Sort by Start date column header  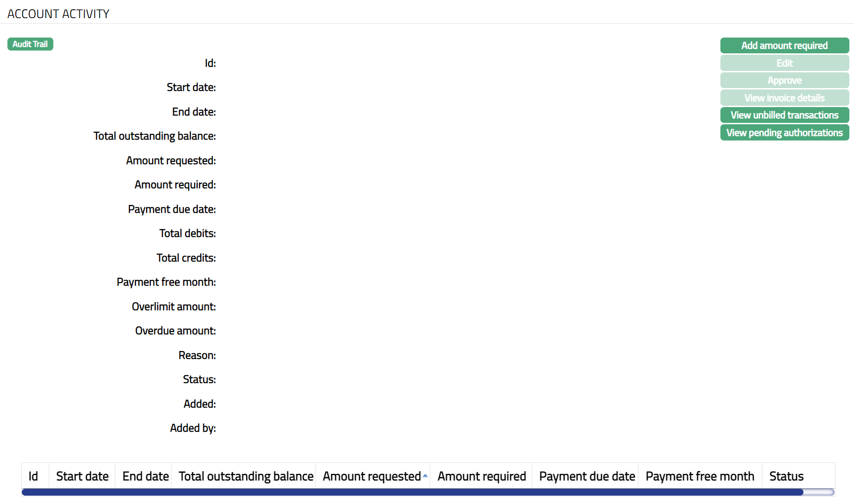click(x=82, y=476)
